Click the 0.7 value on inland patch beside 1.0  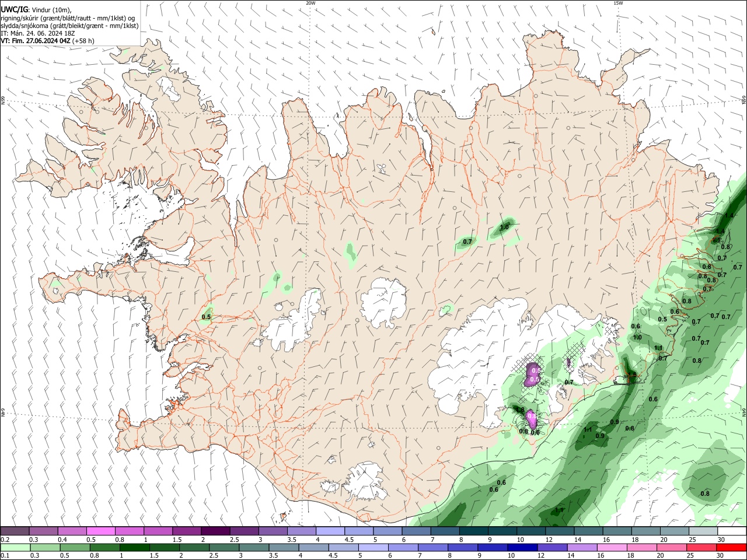[467, 242]
